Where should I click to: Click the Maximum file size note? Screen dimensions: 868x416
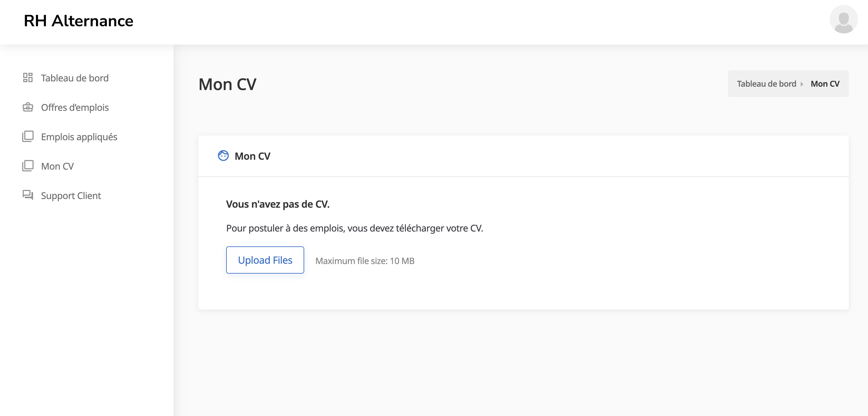[365, 261]
